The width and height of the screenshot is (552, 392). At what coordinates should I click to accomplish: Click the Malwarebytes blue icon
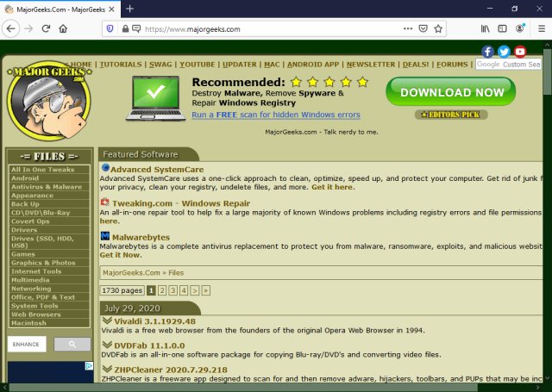105,236
